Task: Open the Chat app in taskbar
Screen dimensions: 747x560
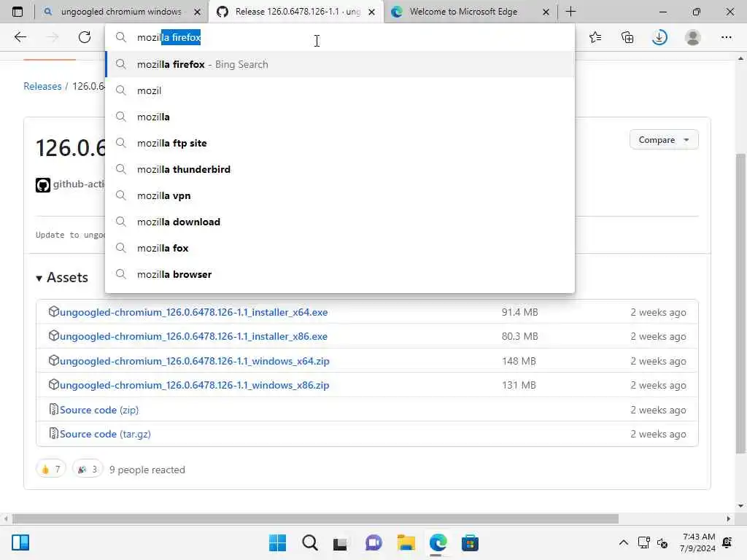Action: 373,542
